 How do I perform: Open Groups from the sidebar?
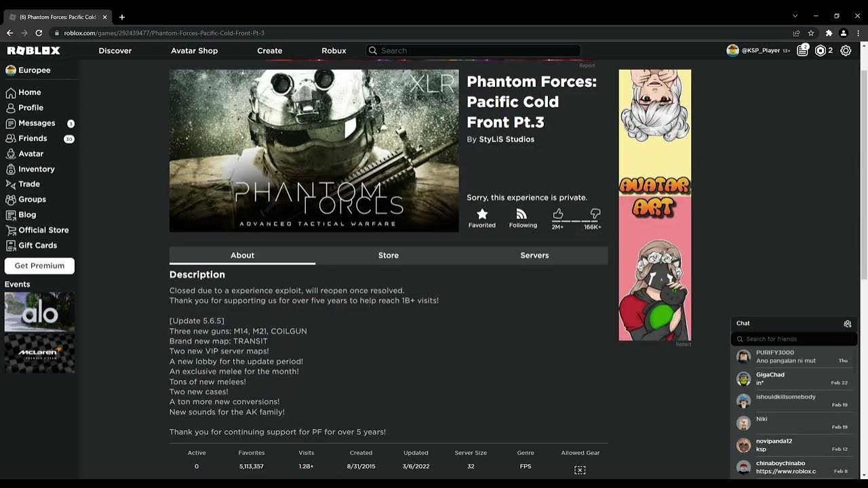(x=26, y=200)
